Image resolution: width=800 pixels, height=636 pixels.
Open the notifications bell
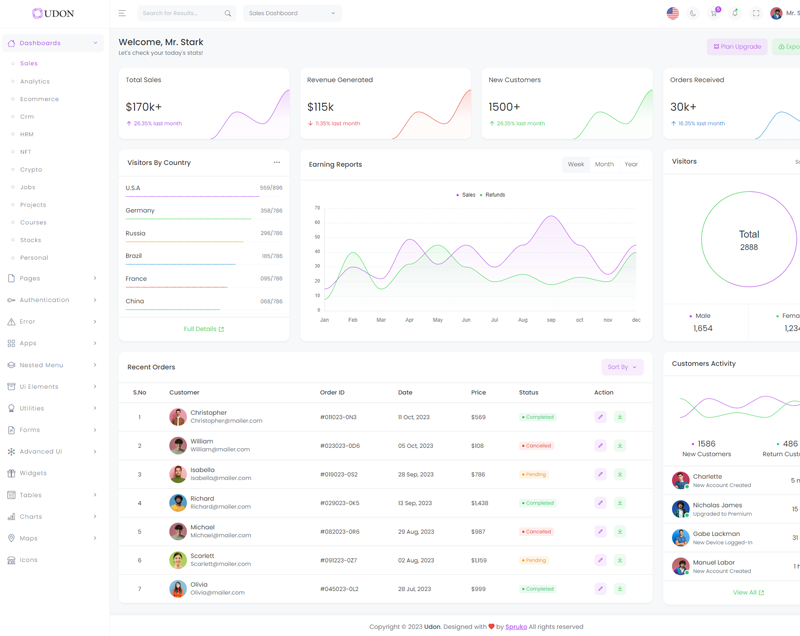(x=735, y=14)
